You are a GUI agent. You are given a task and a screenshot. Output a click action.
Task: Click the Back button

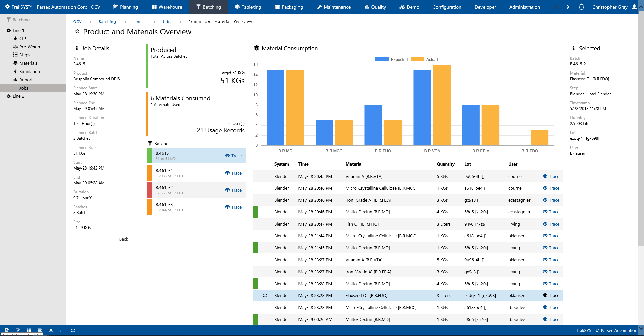click(123, 239)
